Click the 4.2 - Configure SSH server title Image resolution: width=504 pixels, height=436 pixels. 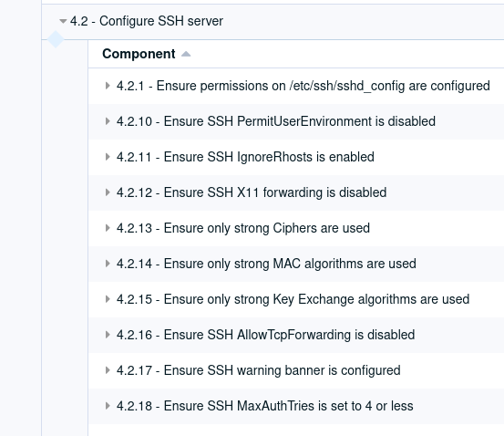pyautogui.click(x=147, y=21)
